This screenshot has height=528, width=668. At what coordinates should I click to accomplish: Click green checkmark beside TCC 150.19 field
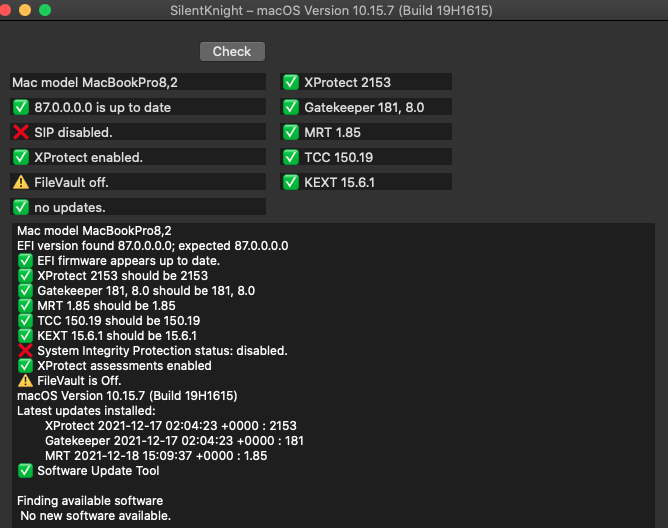tap(291, 157)
